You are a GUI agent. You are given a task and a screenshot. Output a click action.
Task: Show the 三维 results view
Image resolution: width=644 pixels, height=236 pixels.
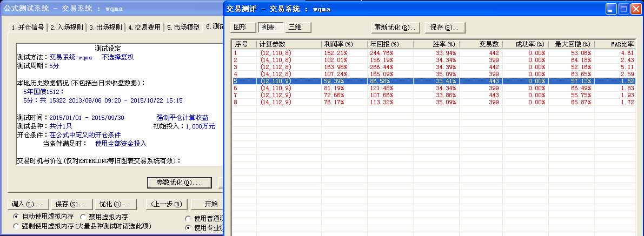coord(295,27)
